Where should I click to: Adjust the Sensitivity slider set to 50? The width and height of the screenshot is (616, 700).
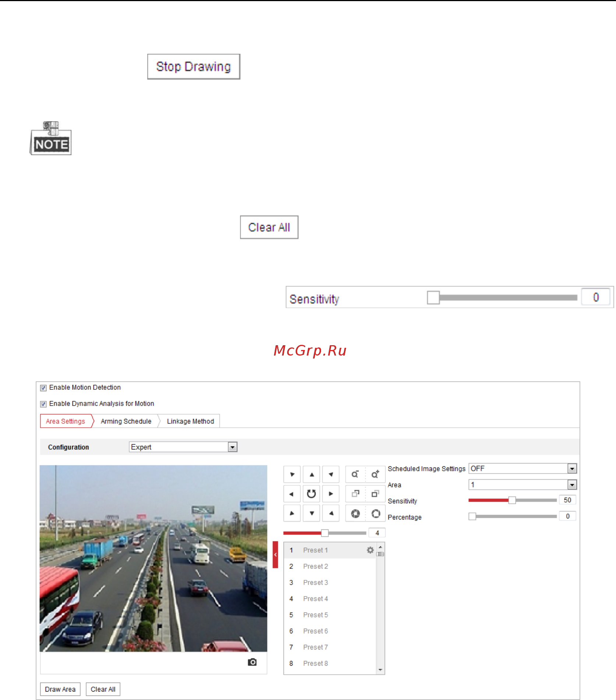(512, 500)
